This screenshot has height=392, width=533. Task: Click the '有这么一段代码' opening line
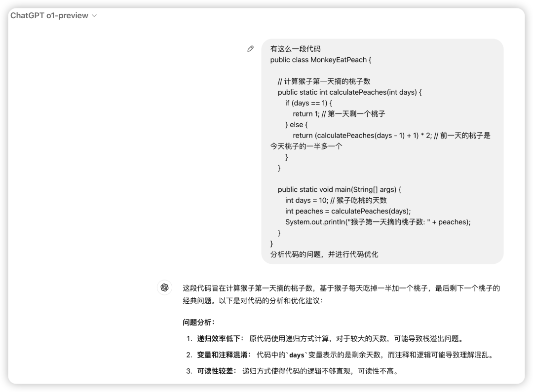point(295,49)
